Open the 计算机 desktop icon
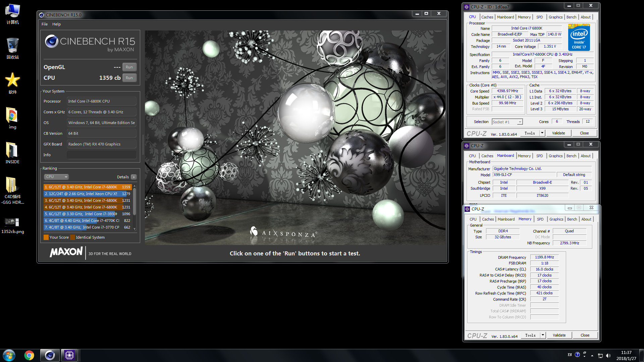The height and width of the screenshot is (362, 644). pyautogui.click(x=13, y=14)
